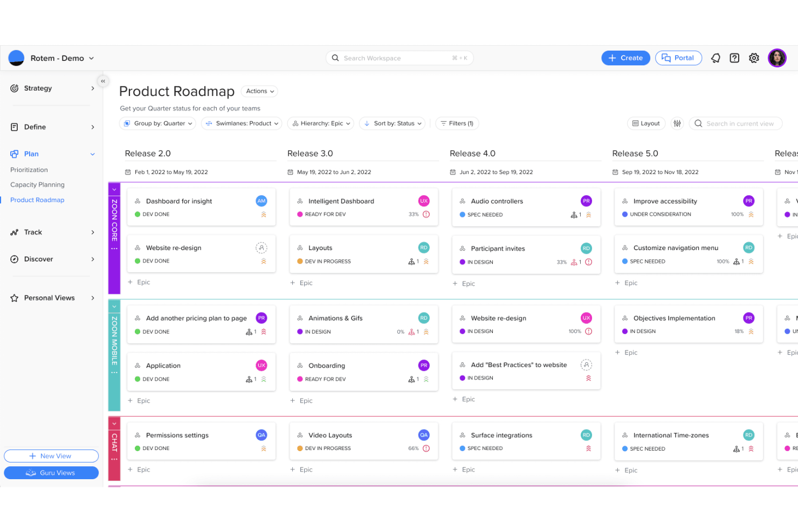Click the Create button

(625, 58)
